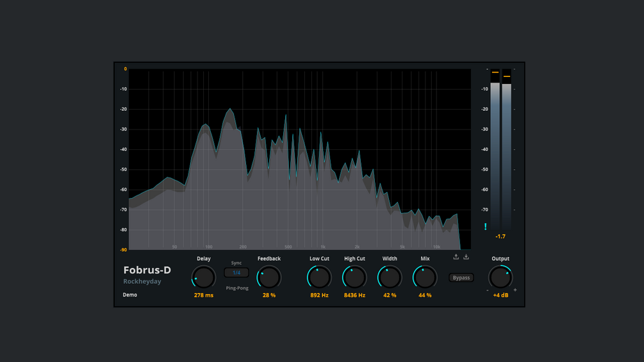Click the 8436 Hz high cut value
Screen dimensions: 644x362
click(x=354, y=295)
